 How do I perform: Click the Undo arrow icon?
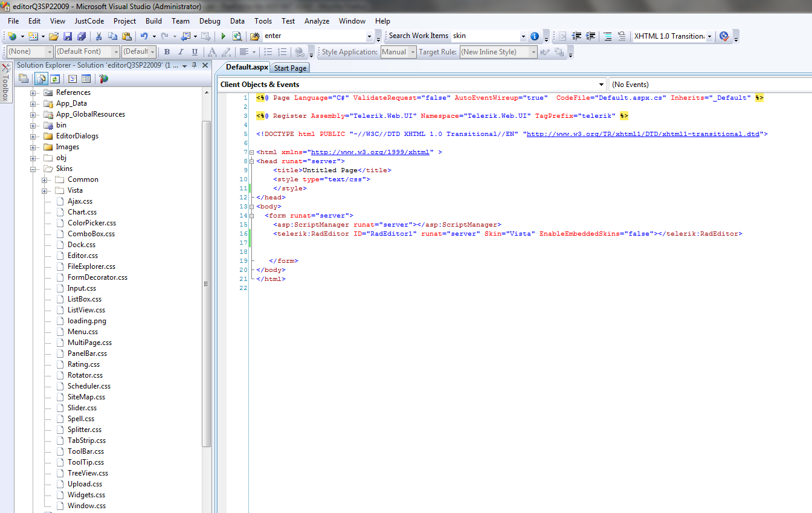click(x=144, y=36)
